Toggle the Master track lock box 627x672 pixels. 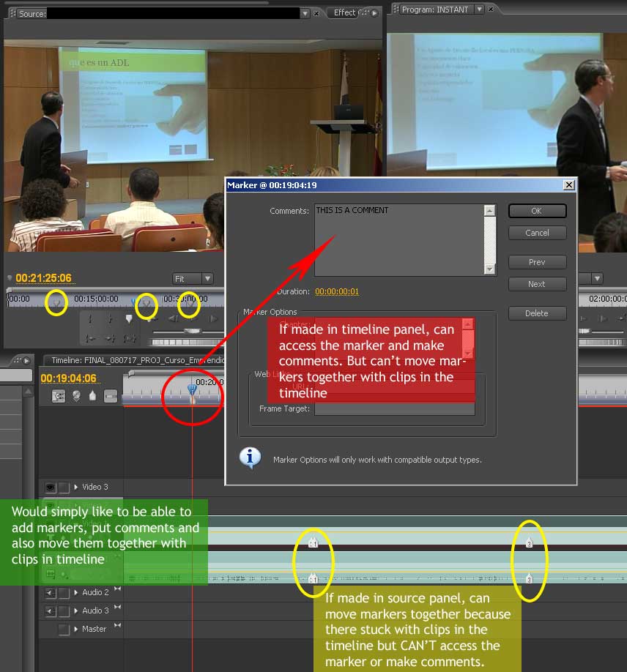tap(64, 630)
